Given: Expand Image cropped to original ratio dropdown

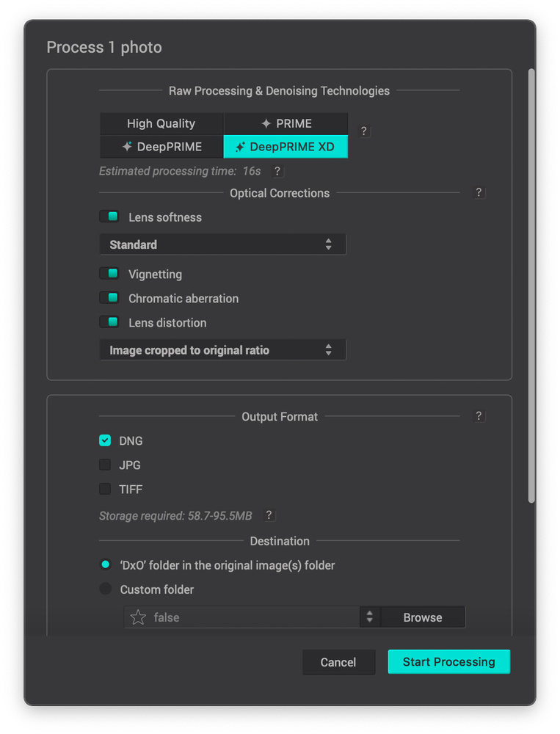Looking at the screenshot, I should pyautogui.click(x=222, y=350).
